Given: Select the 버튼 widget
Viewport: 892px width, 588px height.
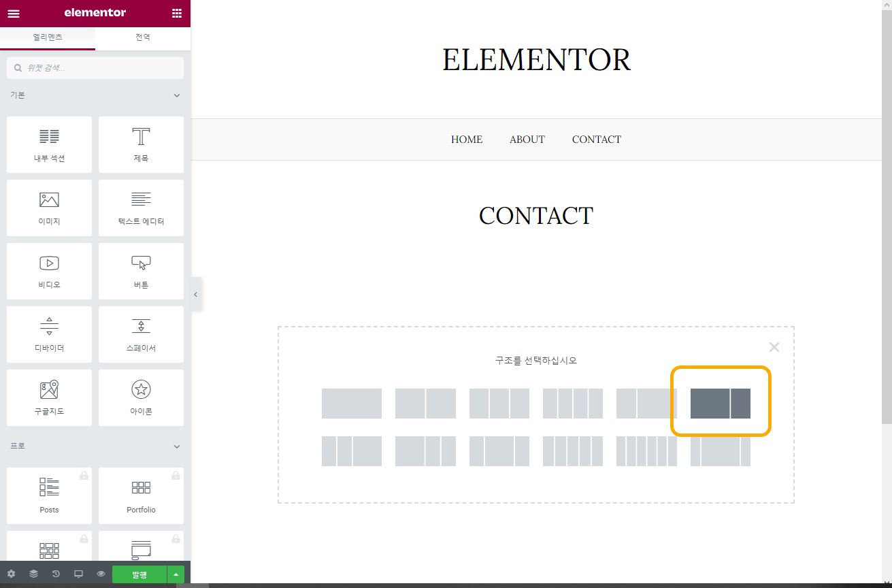Looking at the screenshot, I should (141, 271).
